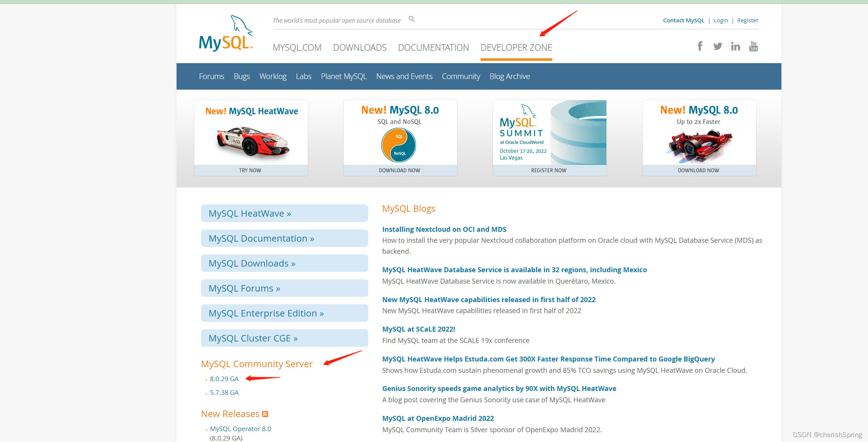Click the New Releases heading link
868x442 pixels.
[230, 414]
